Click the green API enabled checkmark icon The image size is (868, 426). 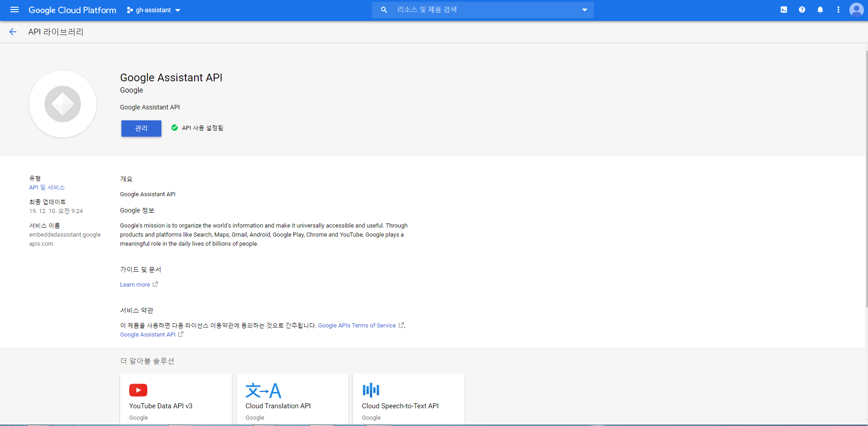point(175,128)
